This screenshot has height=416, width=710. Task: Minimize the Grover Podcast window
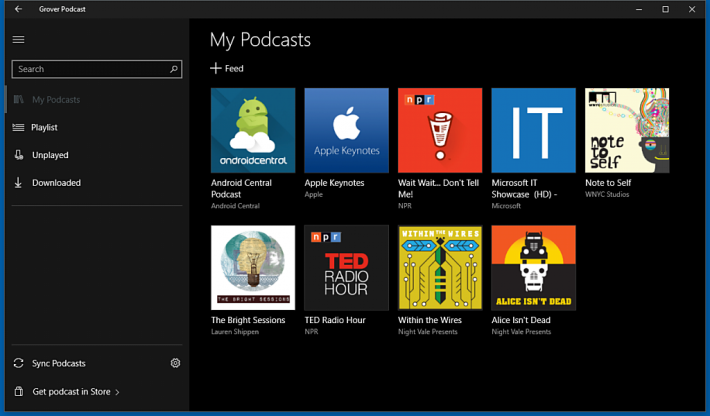(x=639, y=9)
